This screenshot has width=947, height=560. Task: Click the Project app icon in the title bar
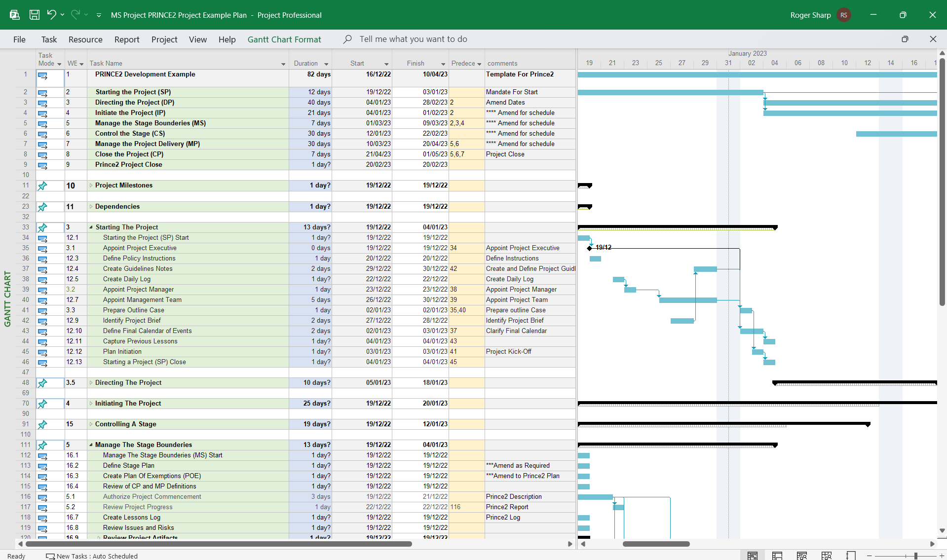[15, 15]
